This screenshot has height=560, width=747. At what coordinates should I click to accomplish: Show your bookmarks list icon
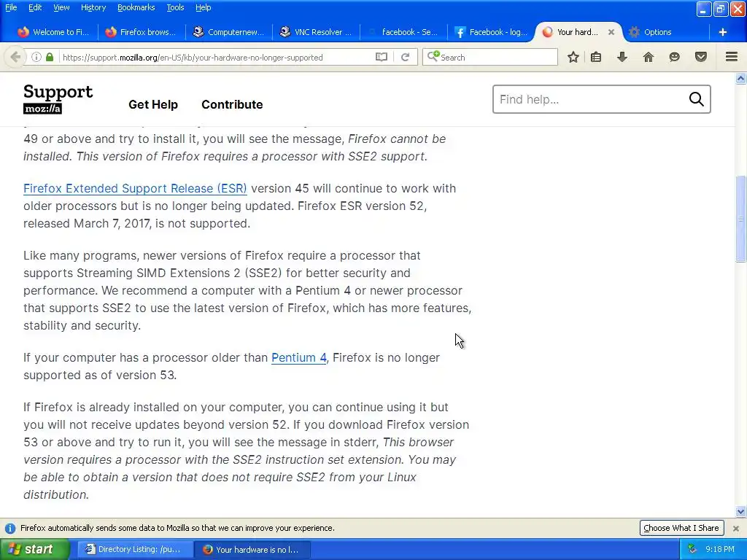click(596, 57)
